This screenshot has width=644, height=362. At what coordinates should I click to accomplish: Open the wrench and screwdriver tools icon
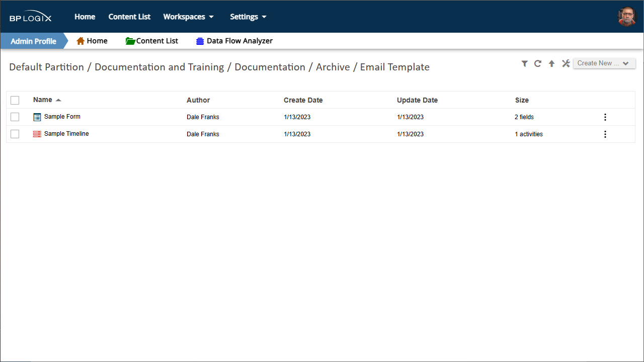pos(566,63)
